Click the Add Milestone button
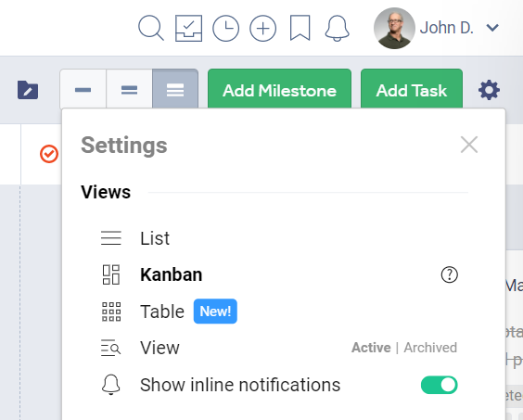The image size is (523, 420). 279,89
